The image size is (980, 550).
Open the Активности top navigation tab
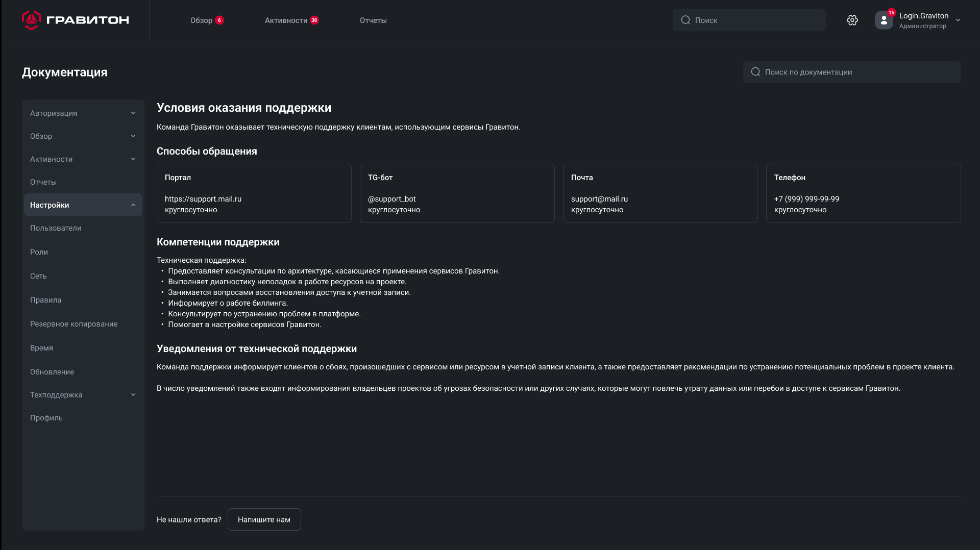(x=286, y=20)
